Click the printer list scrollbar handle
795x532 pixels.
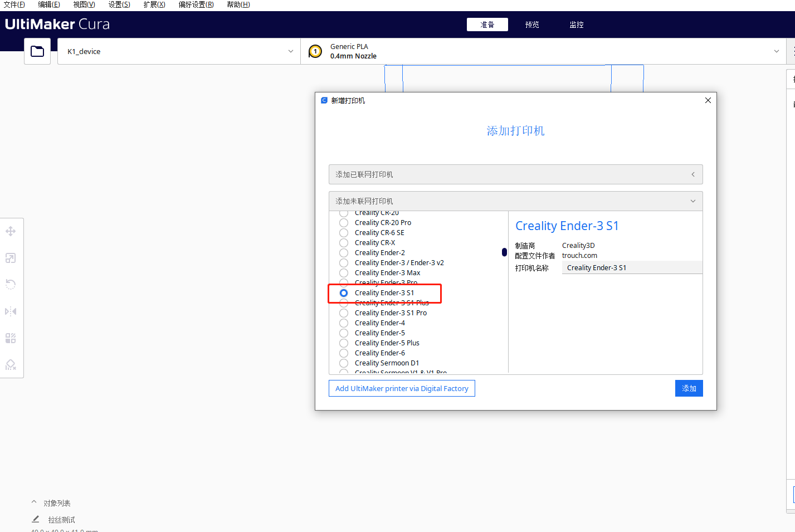point(504,252)
